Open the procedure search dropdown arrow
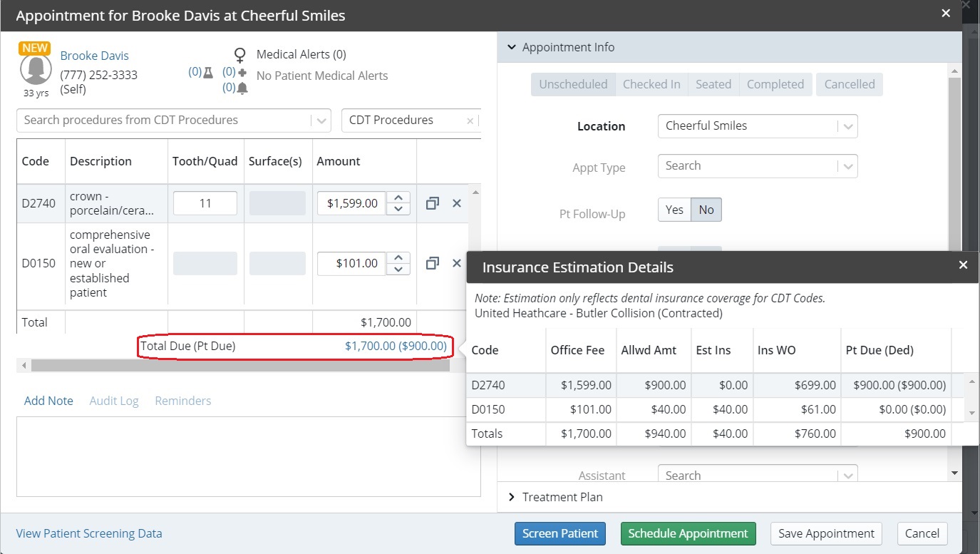The height and width of the screenshot is (554, 980). pos(321,120)
